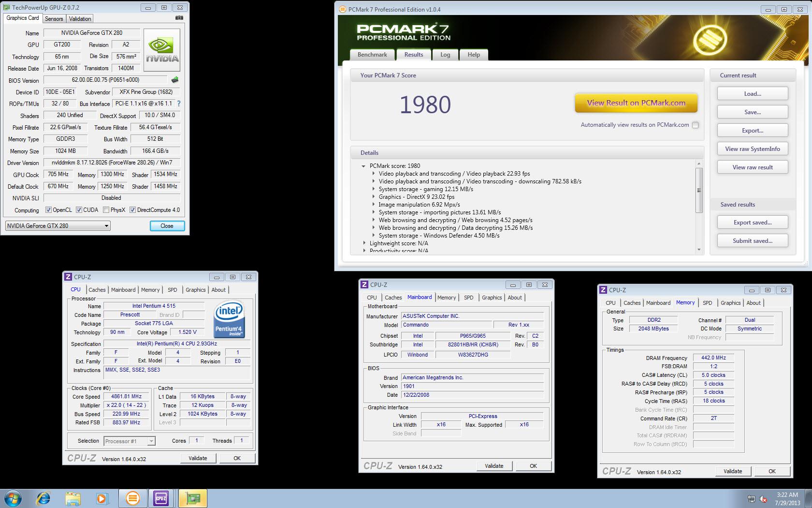812x508 pixels.
Task: Open the Log tab in PCMark 7
Action: [445, 55]
